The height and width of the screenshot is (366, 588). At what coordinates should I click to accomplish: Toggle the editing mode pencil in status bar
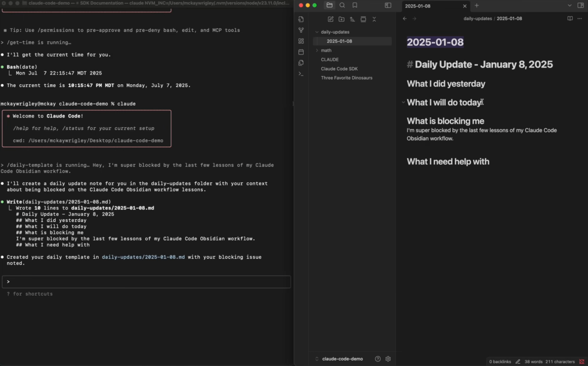[518, 362]
